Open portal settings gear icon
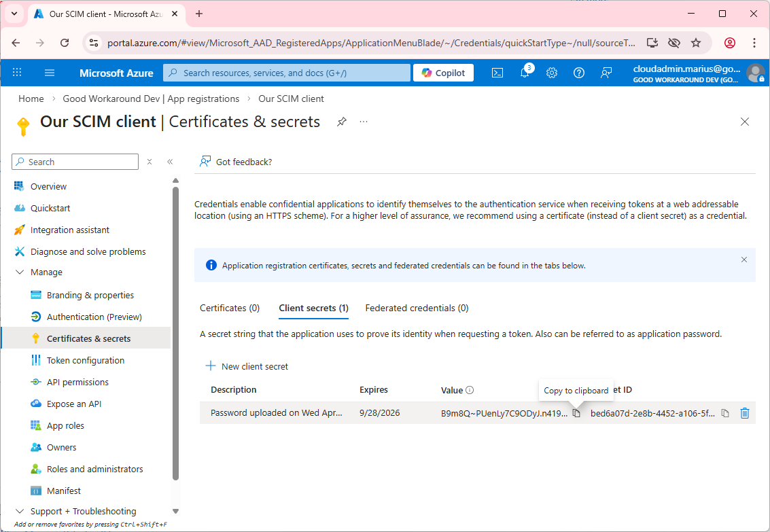Screen dimensions: 770x532 pyautogui.click(x=552, y=73)
